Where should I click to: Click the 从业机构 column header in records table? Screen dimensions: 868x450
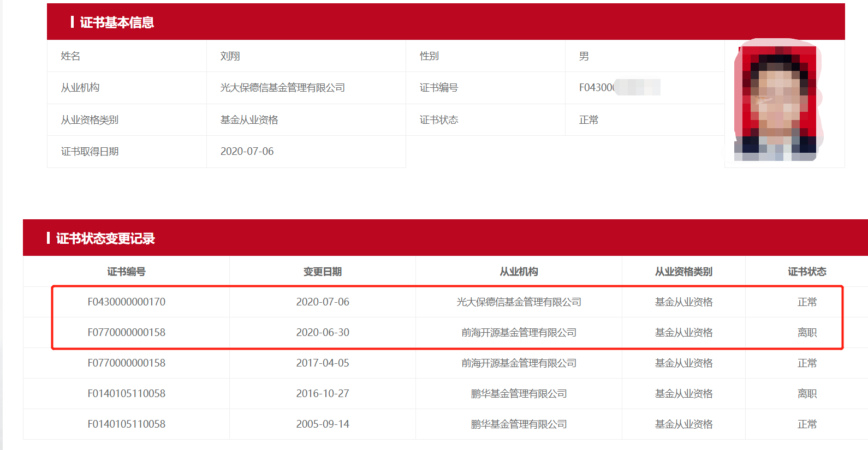click(519, 272)
